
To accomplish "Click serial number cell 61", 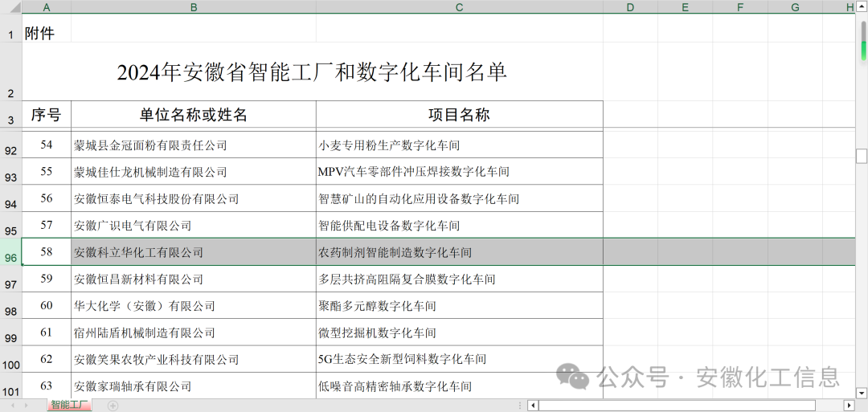I will 47,332.
